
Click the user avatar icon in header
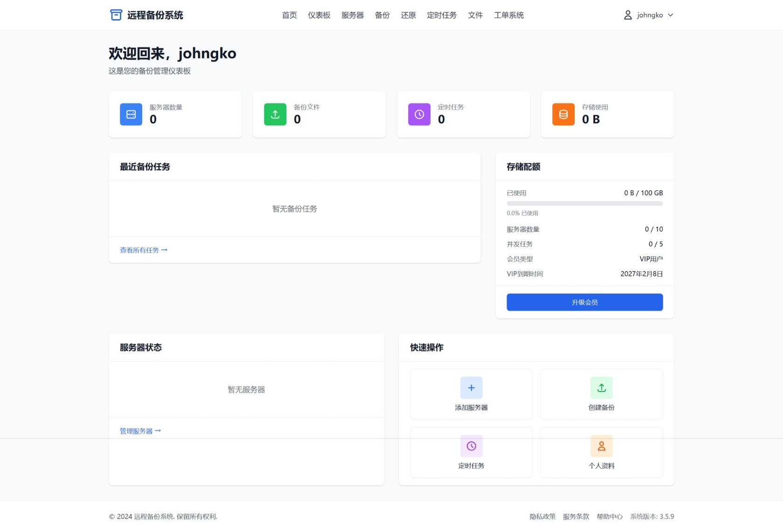(x=628, y=15)
